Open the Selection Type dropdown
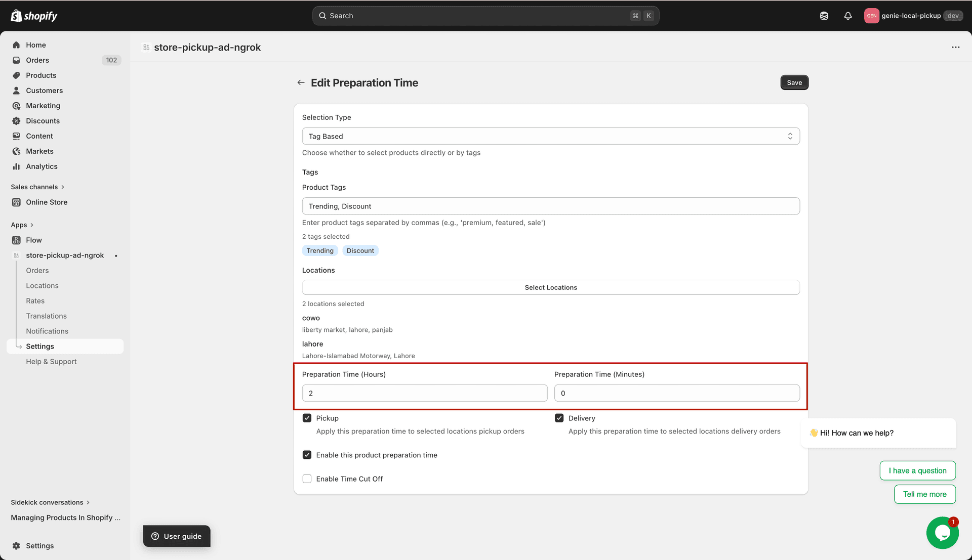The width and height of the screenshot is (972, 560). (550, 136)
